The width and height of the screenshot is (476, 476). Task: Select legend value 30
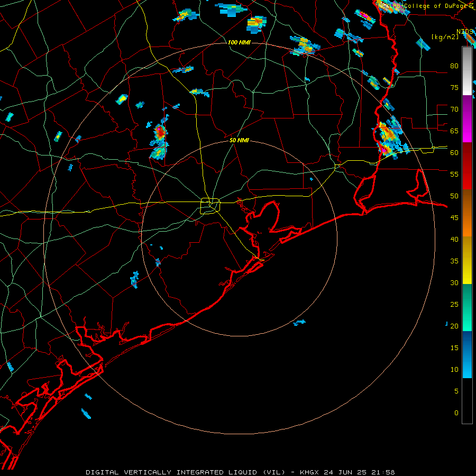(454, 282)
